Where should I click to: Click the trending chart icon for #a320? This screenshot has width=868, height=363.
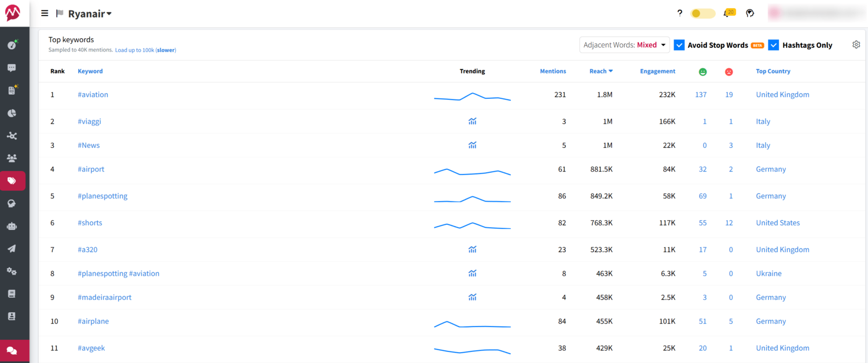point(472,250)
